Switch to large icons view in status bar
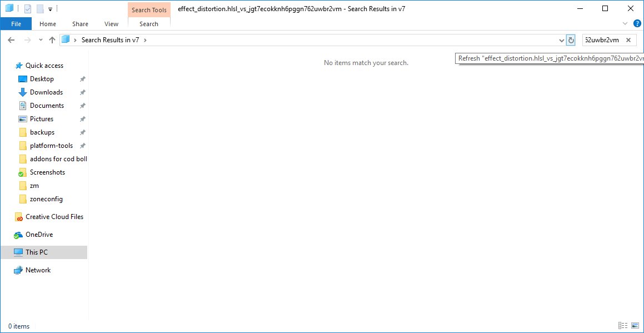 [635, 326]
